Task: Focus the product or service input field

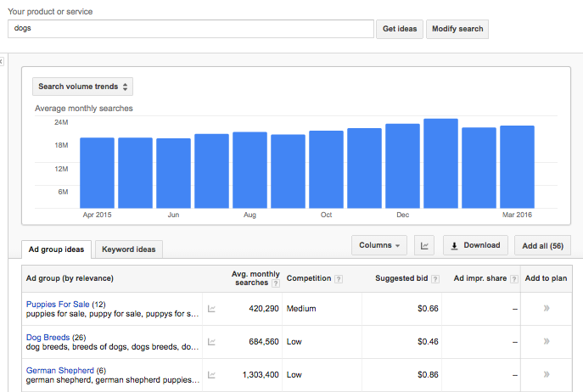Action: 191,29
